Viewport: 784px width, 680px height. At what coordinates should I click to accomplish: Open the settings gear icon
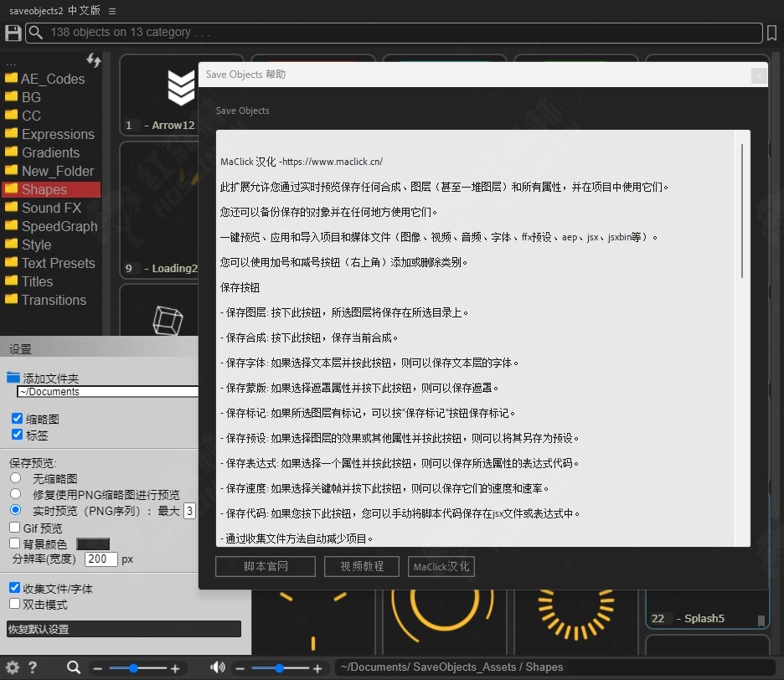click(13, 667)
